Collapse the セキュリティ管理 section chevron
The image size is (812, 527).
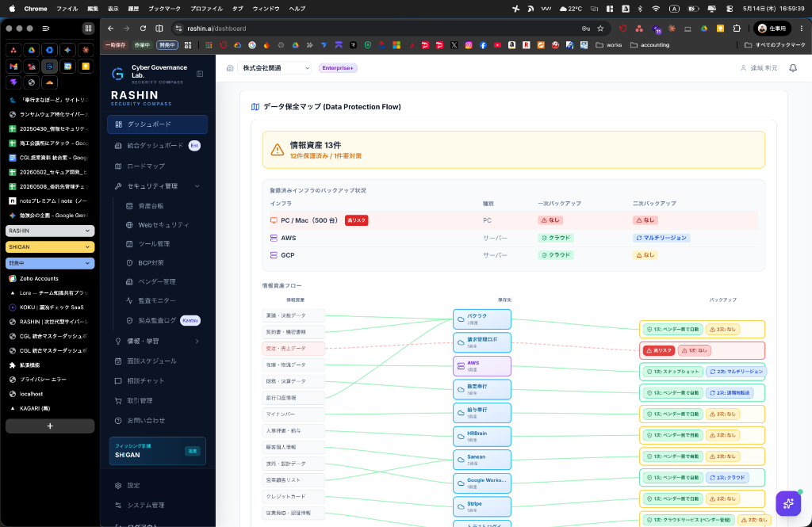197,186
